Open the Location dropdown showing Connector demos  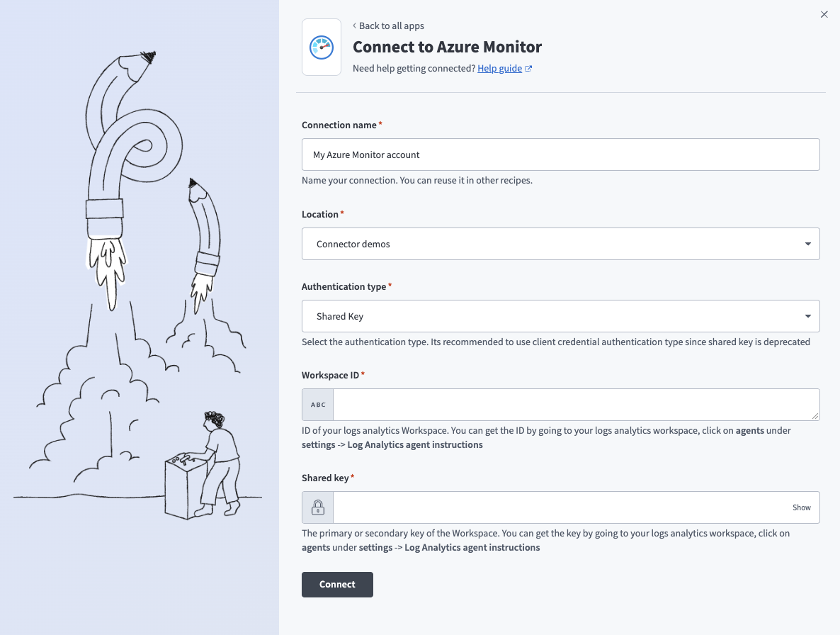[560, 243]
